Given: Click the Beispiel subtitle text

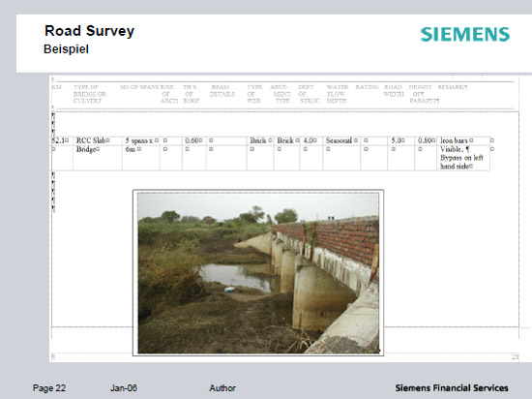Looking at the screenshot, I should (x=66, y=49).
